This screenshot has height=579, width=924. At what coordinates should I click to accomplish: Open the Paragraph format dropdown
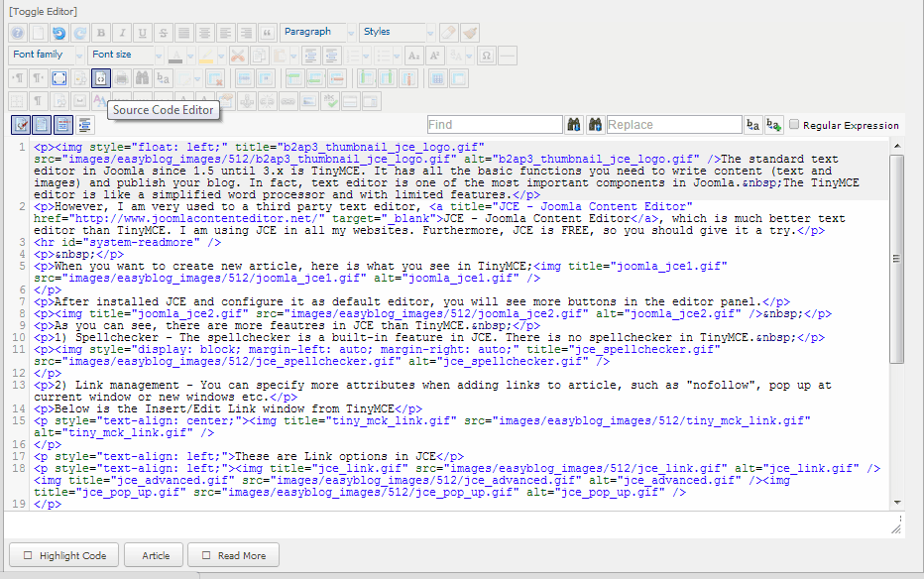click(x=315, y=33)
